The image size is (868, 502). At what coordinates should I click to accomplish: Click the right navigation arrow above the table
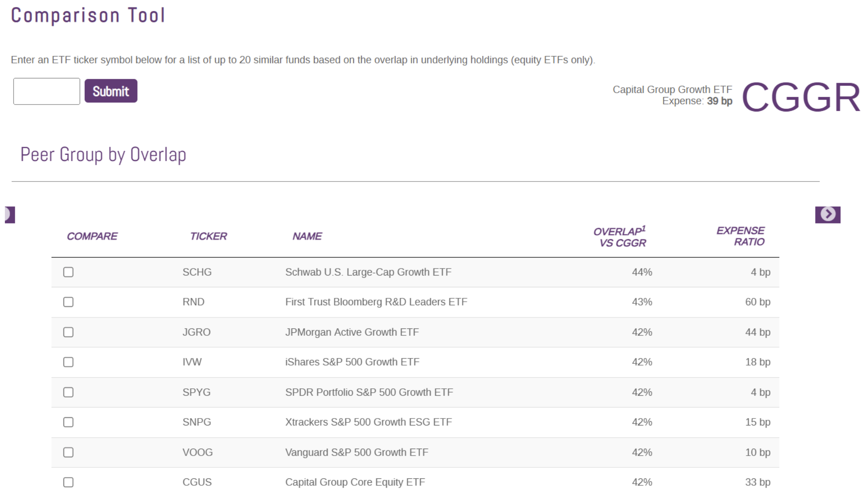pyautogui.click(x=827, y=214)
